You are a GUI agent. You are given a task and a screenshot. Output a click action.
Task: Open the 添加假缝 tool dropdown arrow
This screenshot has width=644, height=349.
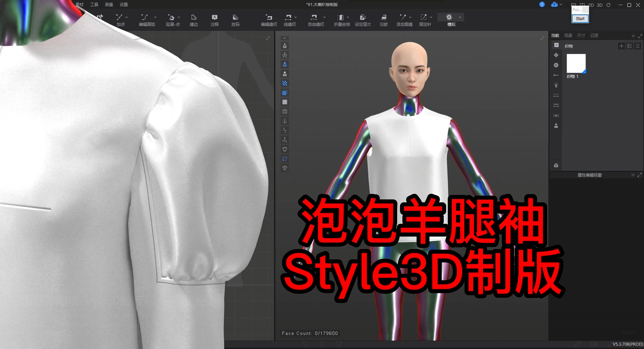(x=410, y=17)
